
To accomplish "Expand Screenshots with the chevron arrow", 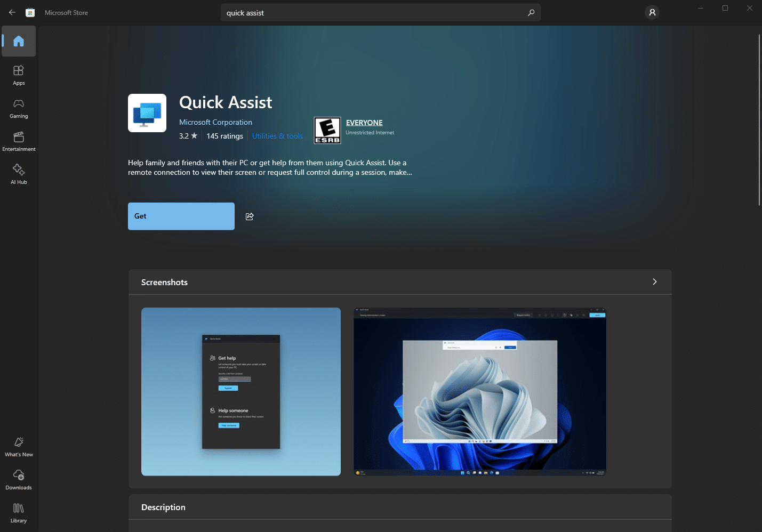I will click(655, 282).
